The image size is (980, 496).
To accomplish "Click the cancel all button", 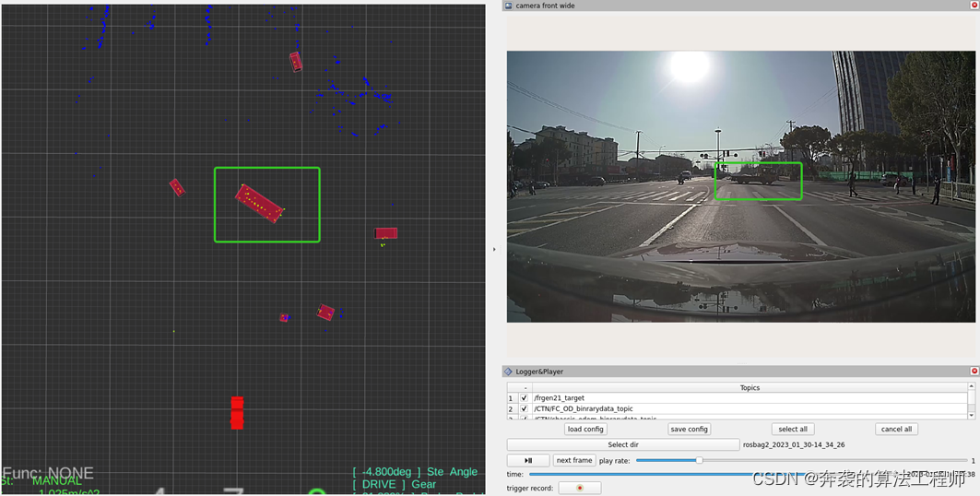I will coord(896,429).
